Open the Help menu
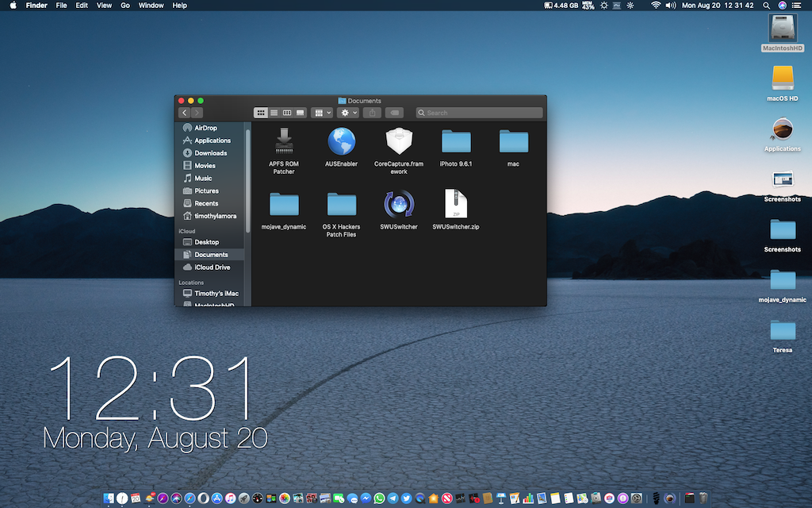The height and width of the screenshot is (508, 812). pos(180,6)
